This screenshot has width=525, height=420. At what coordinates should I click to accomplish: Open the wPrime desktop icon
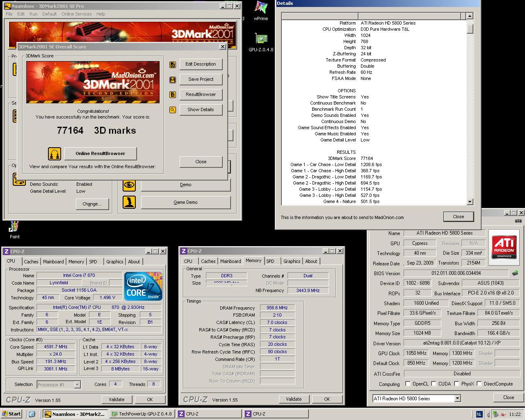(x=261, y=11)
